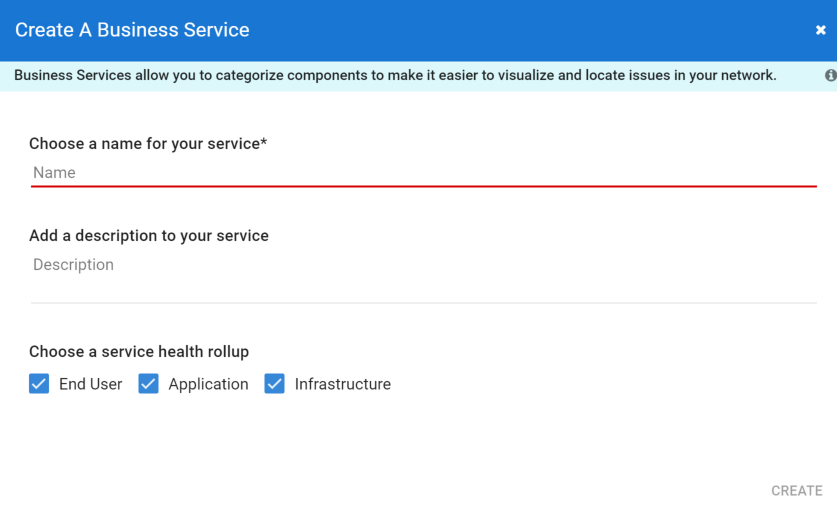Image resolution: width=837 pixels, height=512 pixels.
Task: Disable the Infrastructure health rollup checkbox
Action: pos(274,384)
